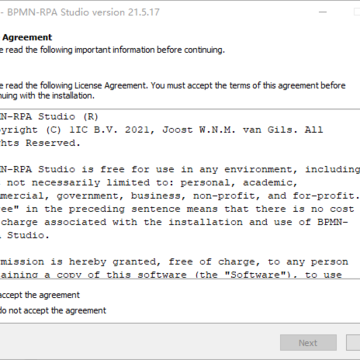
Task: Click the greyed-out Next button
Action: [308, 343]
